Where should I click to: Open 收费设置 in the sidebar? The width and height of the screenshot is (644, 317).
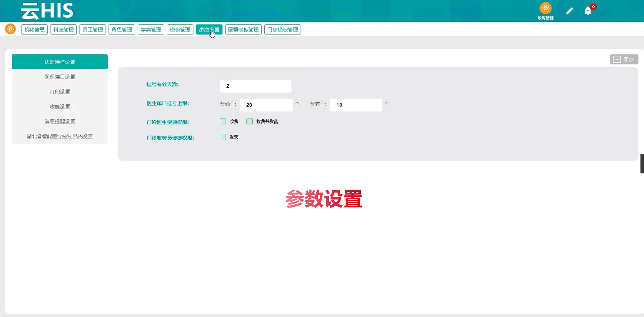[x=60, y=106]
